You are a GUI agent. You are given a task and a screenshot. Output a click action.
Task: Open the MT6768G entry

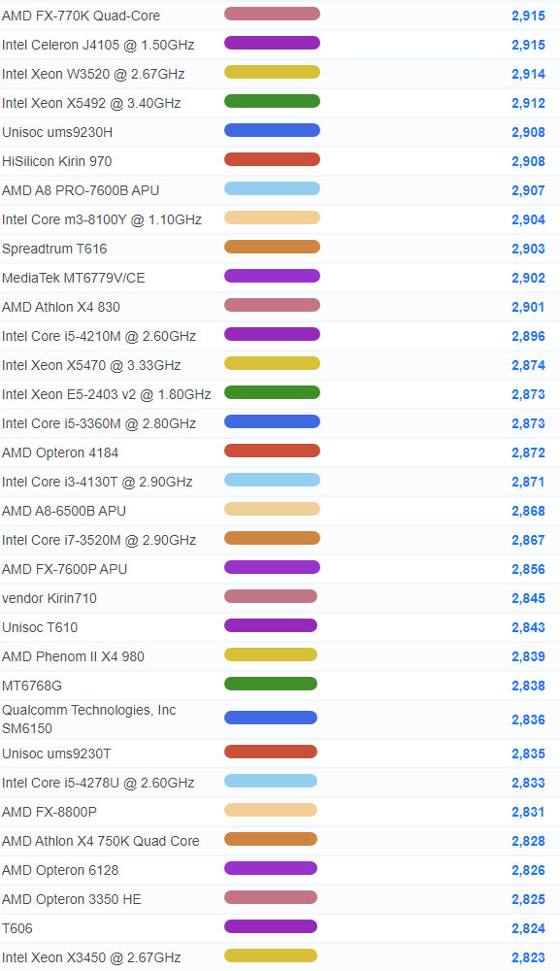[32, 685]
